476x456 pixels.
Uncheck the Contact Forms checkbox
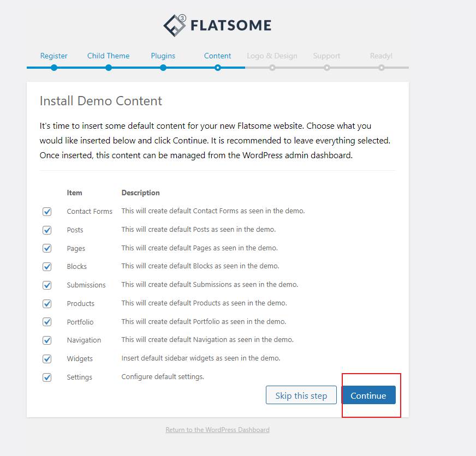47,212
